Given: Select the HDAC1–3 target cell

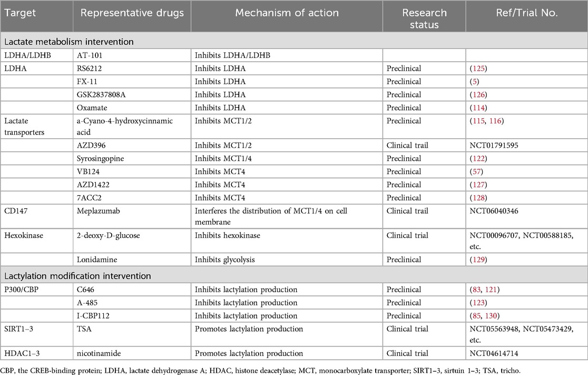Looking at the screenshot, I should [x=37, y=353].
